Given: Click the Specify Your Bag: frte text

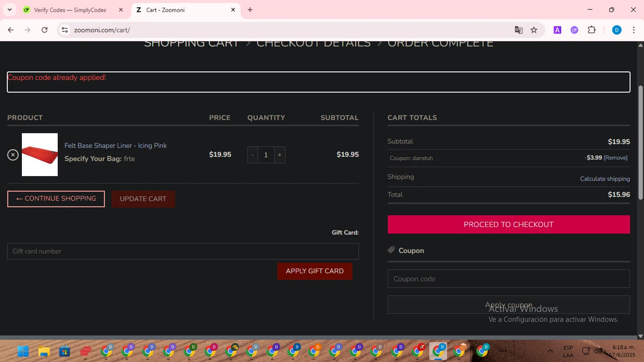Looking at the screenshot, I should [100, 159].
